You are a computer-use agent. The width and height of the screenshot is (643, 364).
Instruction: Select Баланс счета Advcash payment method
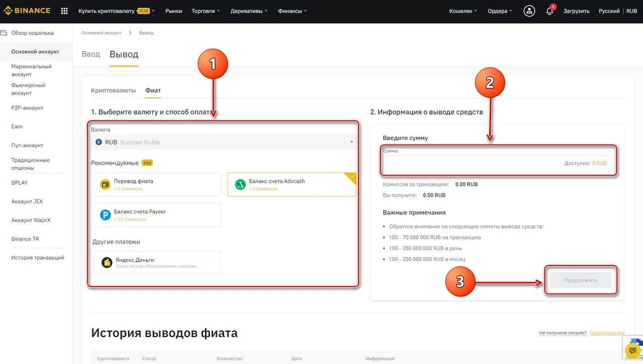(x=291, y=184)
